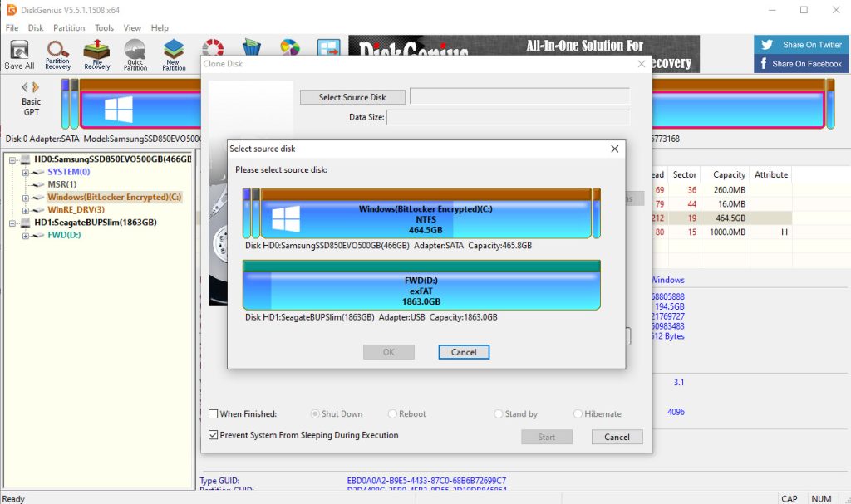Go to previous disk arrow
851x504 pixels.
[x=24, y=87]
